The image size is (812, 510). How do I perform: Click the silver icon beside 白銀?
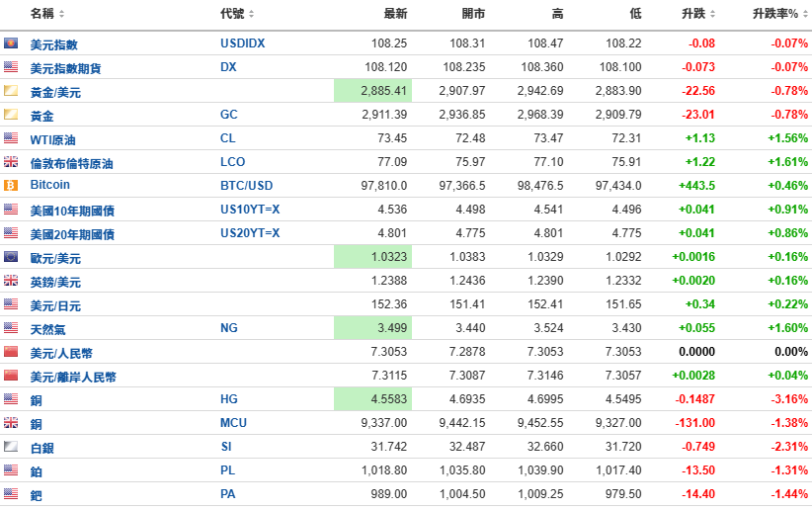[x=11, y=447]
